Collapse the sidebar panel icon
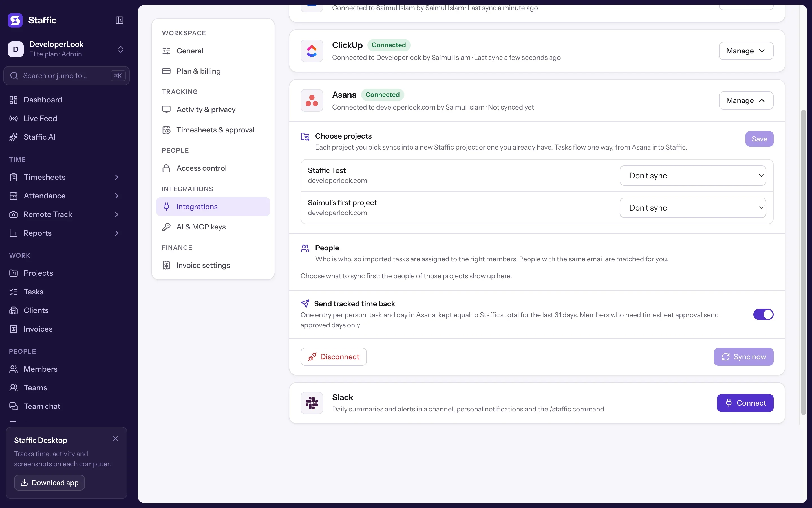 point(120,21)
